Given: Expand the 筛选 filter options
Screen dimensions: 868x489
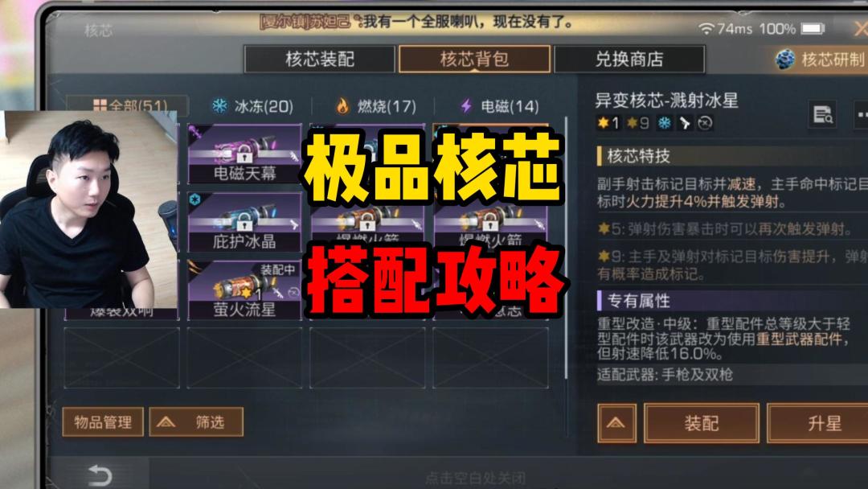Looking at the screenshot, I should pyautogui.click(x=196, y=422).
